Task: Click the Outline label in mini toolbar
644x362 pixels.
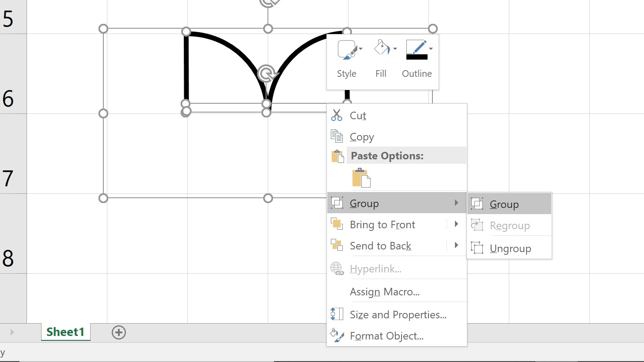Action: (417, 74)
